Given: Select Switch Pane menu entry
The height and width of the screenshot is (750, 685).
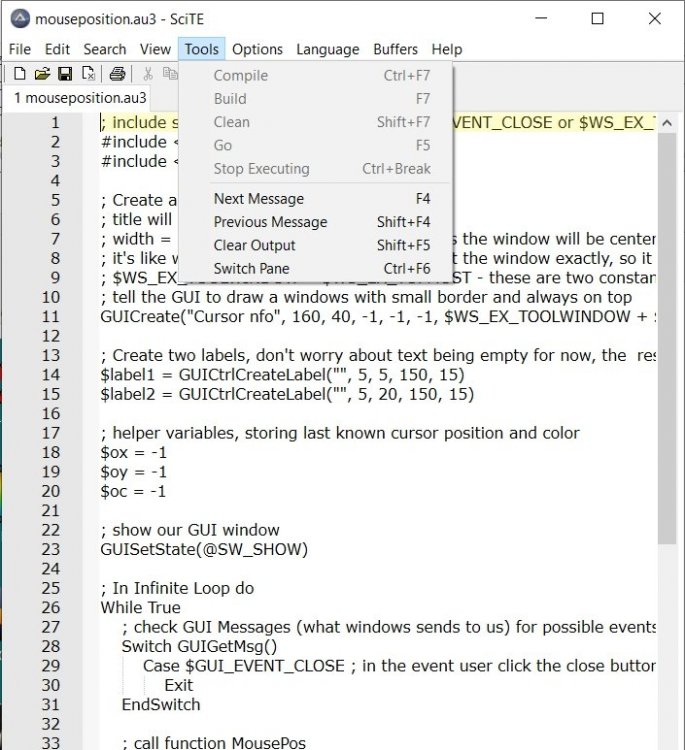Looking at the screenshot, I should coord(316,269).
